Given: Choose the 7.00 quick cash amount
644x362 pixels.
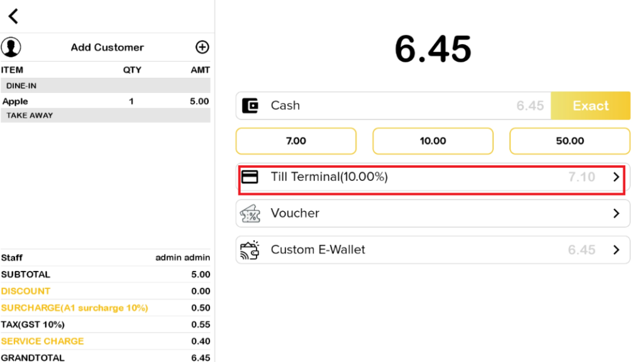Looking at the screenshot, I should tap(296, 141).
